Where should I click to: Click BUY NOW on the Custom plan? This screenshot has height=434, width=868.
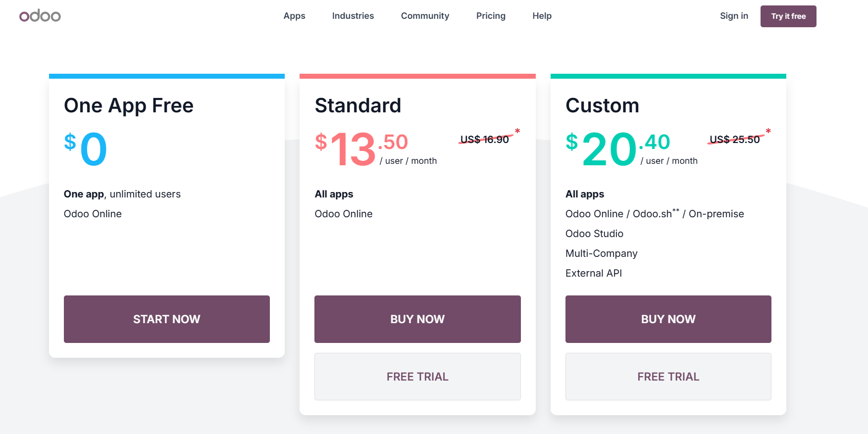click(x=668, y=319)
